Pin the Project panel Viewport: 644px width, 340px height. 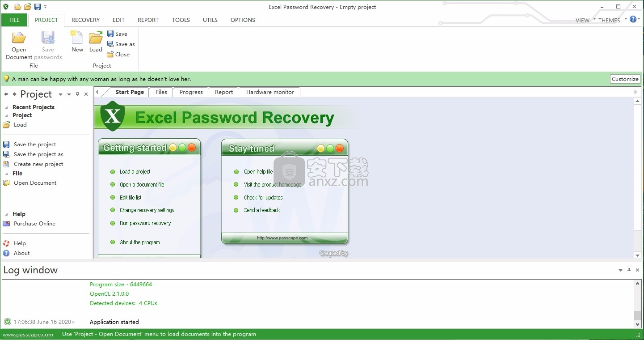(x=77, y=94)
